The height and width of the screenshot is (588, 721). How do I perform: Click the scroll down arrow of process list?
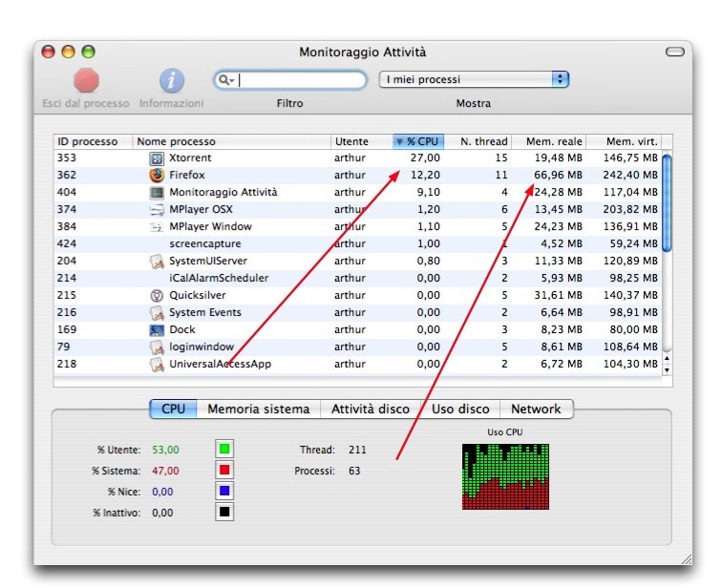[667, 369]
